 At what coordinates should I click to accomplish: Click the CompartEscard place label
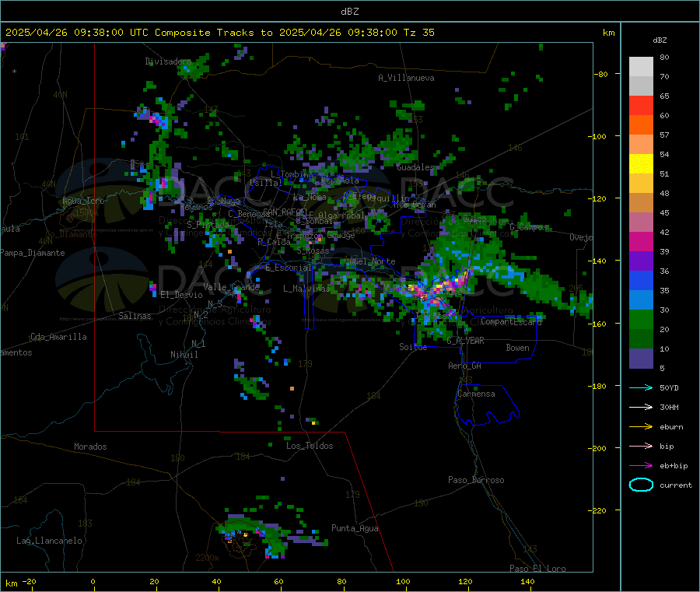pyautogui.click(x=511, y=321)
